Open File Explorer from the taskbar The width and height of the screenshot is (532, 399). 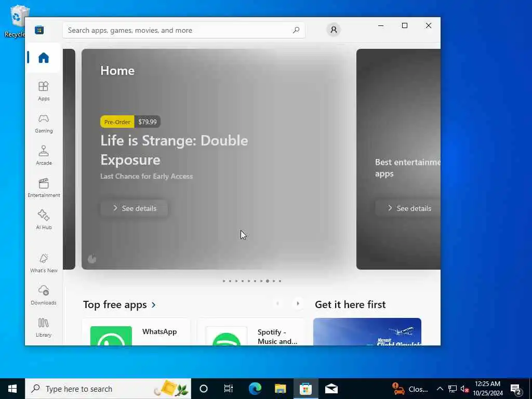(x=280, y=389)
